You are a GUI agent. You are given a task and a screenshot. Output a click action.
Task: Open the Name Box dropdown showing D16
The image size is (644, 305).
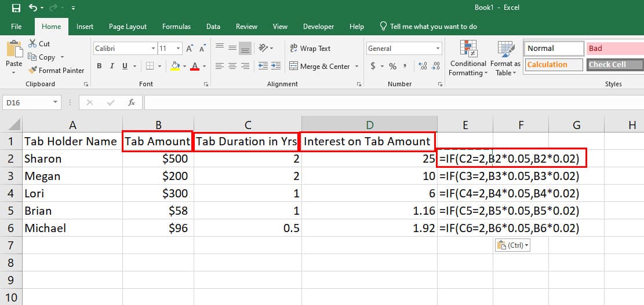pyautogui.click(x=56, y=102)
